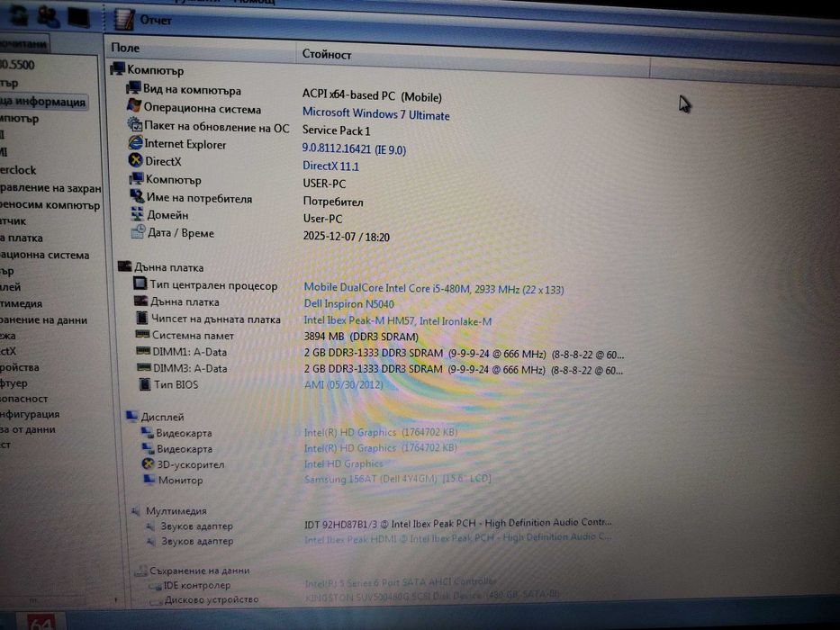Select the Дънна платка sidebar tree item
The image size is (840, 630).
point(22,238)
